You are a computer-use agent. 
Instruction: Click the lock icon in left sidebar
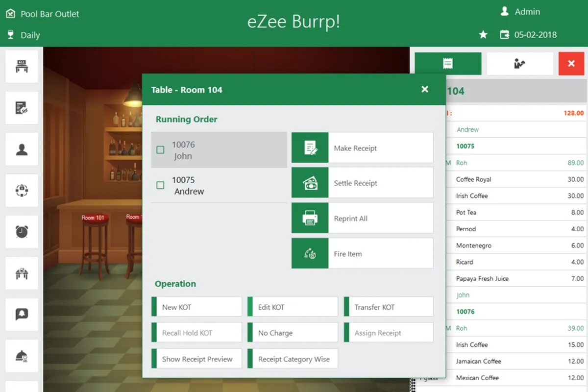(22, 190)
